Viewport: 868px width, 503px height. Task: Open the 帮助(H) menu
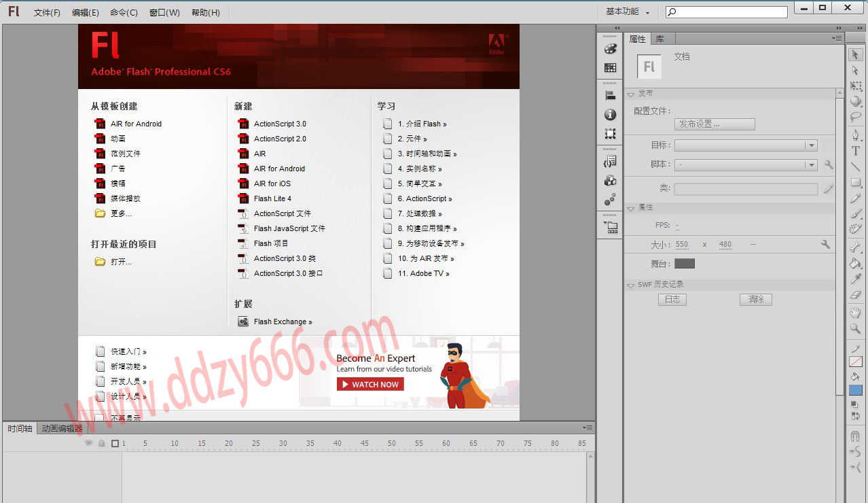(206, 12)
